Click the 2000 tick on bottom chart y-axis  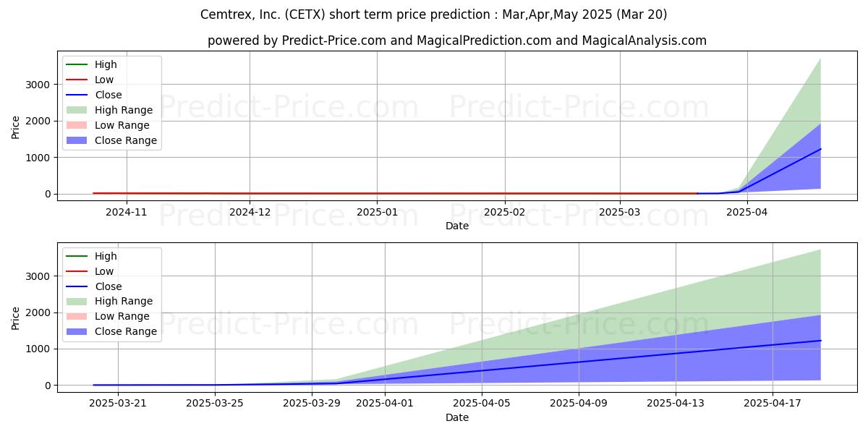pos(38,312)
